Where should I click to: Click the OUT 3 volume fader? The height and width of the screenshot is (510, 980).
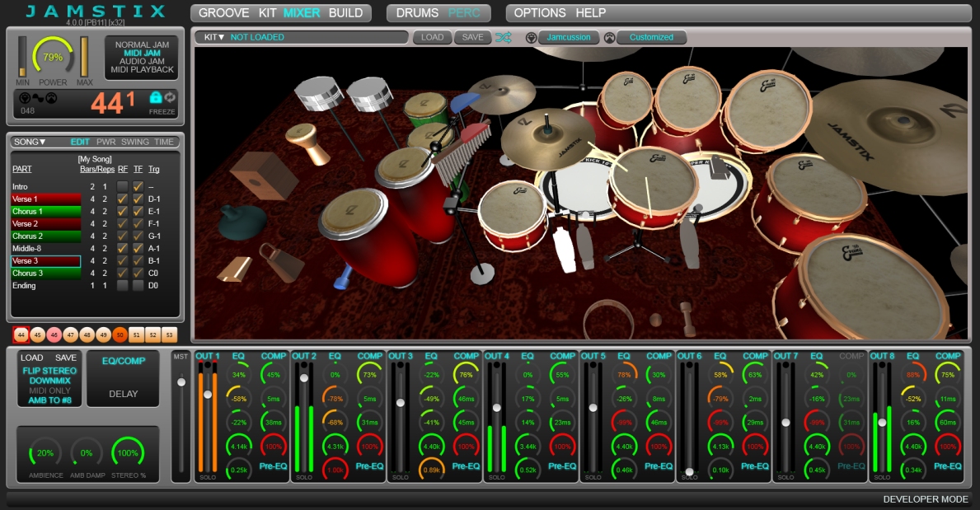401,403
